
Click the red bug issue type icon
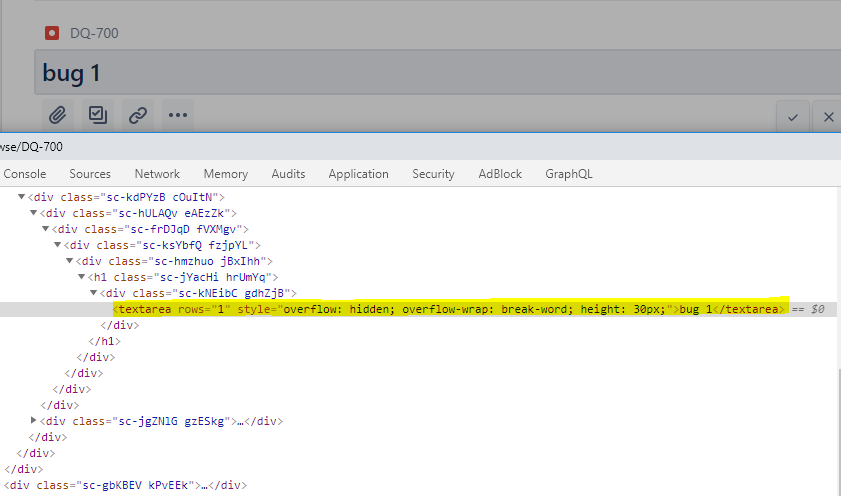(x=52, y=33)
